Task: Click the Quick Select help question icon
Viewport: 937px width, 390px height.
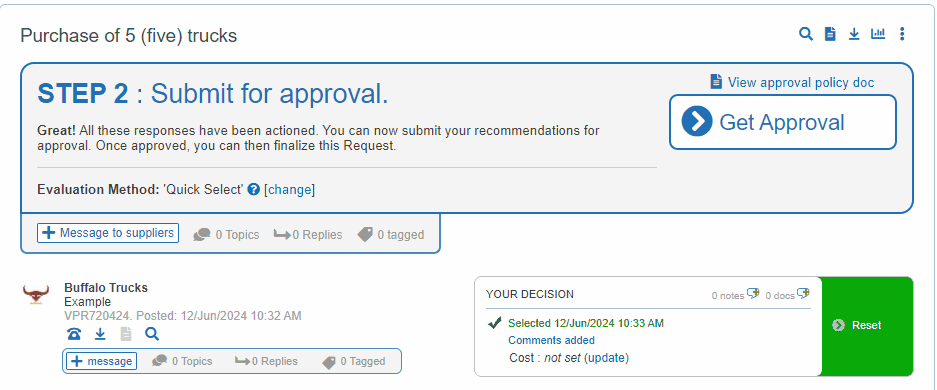Action: (254, 190)
